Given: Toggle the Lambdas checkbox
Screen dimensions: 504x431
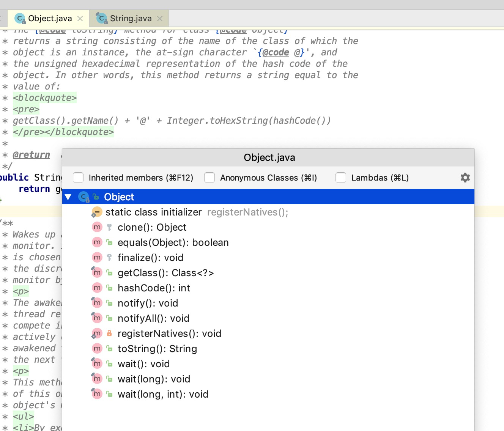Looking at the screenshot, I should pyautogui.click(x=341, y=177).
